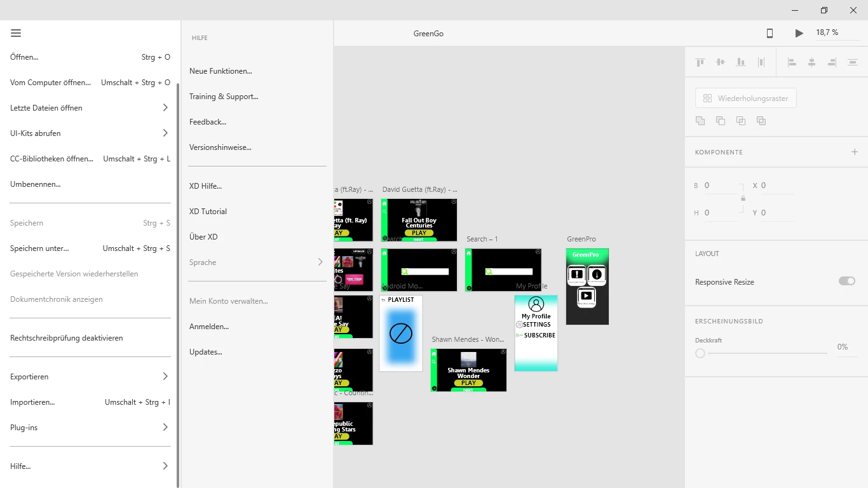
Task: Click the GreenGo document title
Action: tap(428, 34)
